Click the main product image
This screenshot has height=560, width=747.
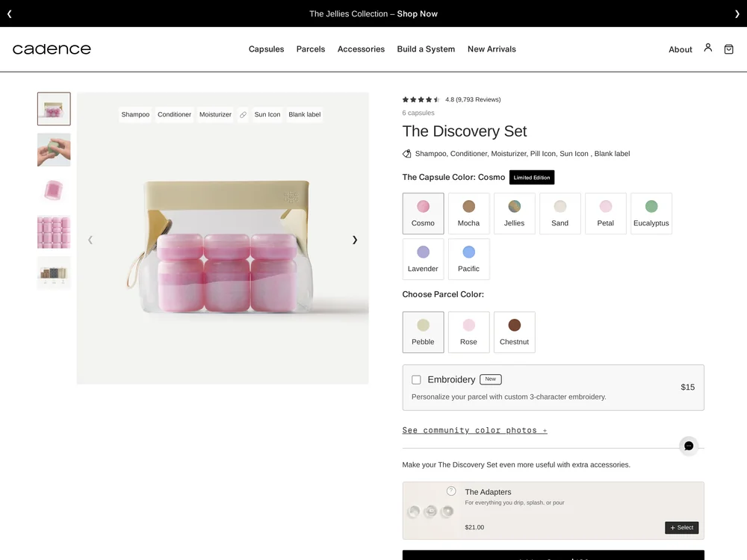click(223, 238)
